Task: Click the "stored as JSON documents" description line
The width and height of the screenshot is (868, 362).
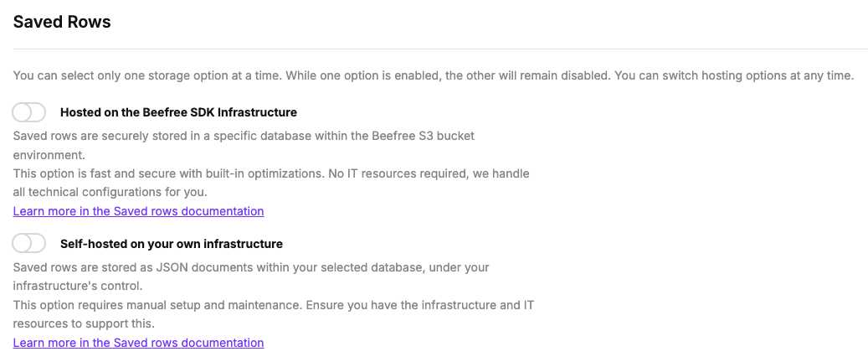Action: pyautogui.click(x=167, y=267)
